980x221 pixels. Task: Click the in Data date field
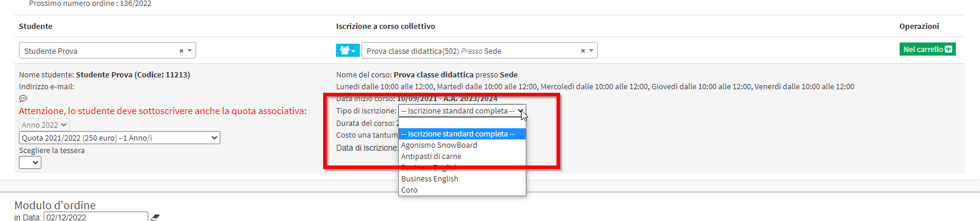[x=96, y=217]
